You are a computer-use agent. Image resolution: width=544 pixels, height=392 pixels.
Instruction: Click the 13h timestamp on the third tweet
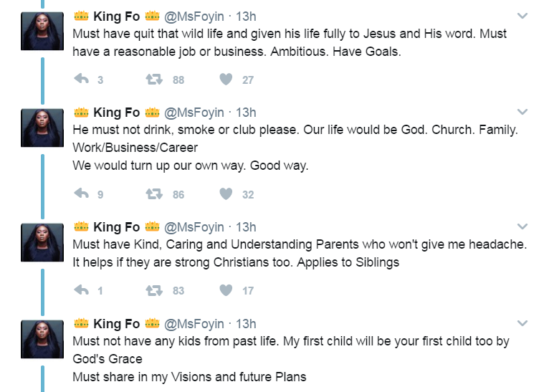click(x=246, y=227)
